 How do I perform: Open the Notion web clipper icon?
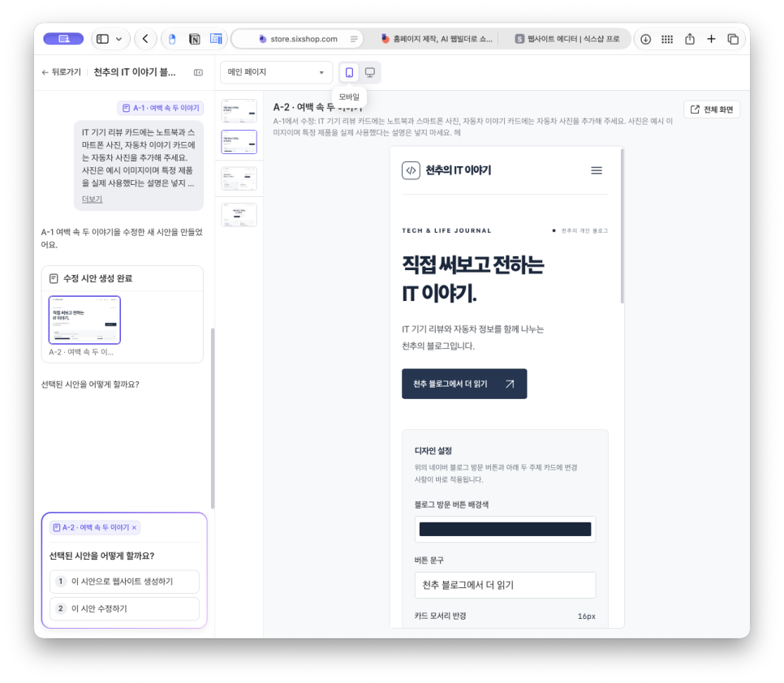(x=195, y=38)
